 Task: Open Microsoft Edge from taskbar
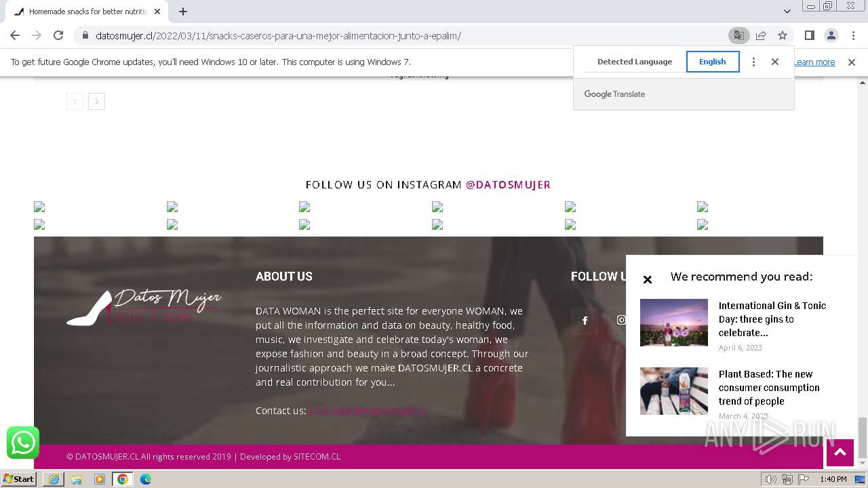click(x=146, y=479)
